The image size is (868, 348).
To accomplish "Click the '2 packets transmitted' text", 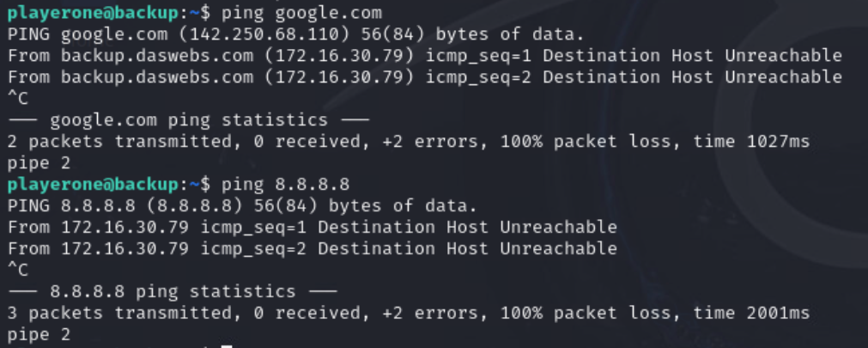I will 121,141.
